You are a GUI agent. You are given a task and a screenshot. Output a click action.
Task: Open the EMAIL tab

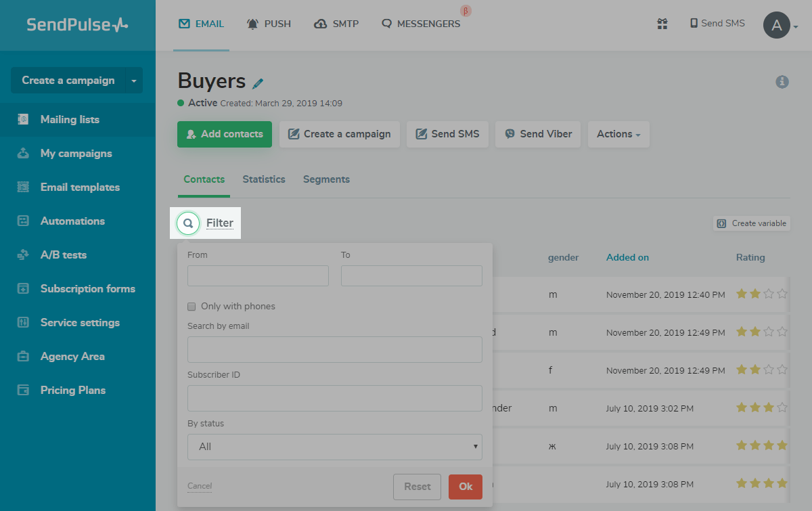(x=201, y=24)
